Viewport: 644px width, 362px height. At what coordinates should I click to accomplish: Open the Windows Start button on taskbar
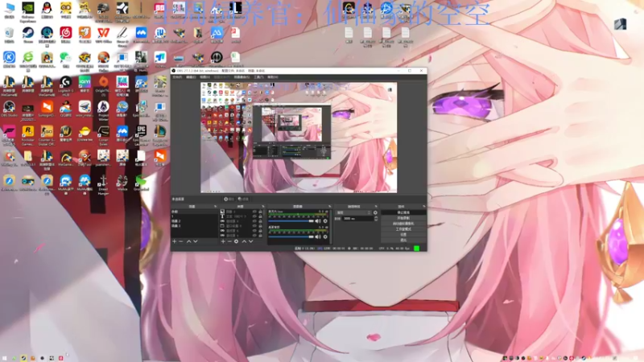5,358
